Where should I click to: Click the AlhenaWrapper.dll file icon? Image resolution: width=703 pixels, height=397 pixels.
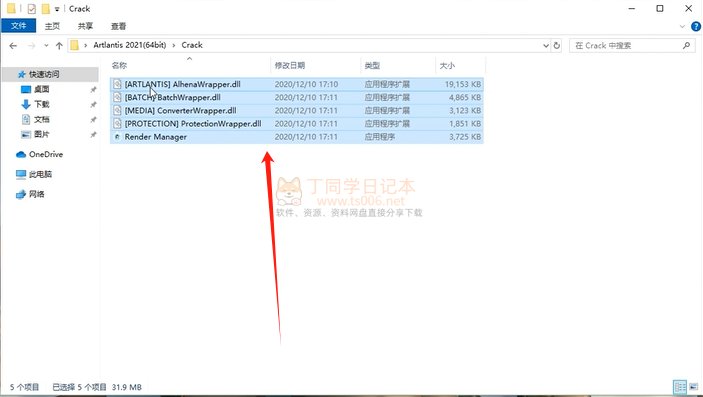point(117,84)
